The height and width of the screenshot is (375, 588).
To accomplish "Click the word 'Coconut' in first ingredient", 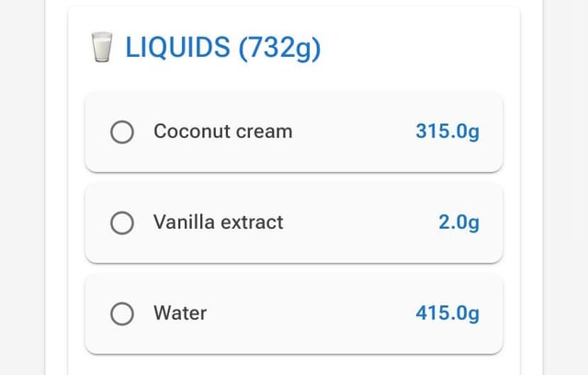I will click(191, 131).
